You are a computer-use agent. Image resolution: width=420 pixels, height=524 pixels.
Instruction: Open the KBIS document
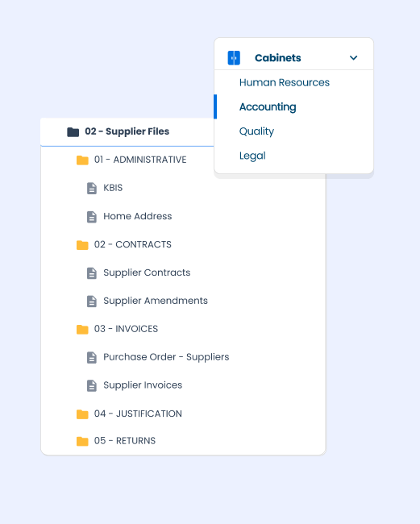113,188
